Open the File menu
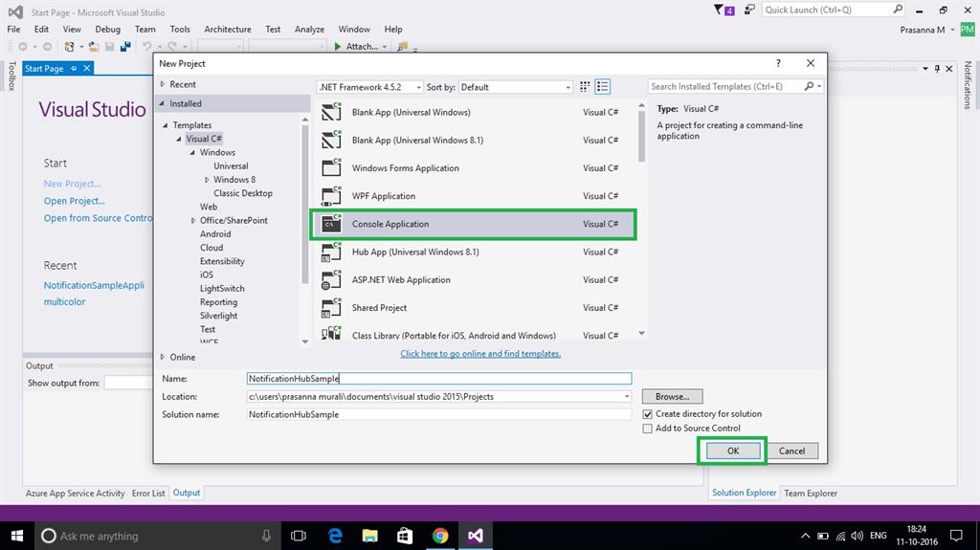 (x=13, y=29)
